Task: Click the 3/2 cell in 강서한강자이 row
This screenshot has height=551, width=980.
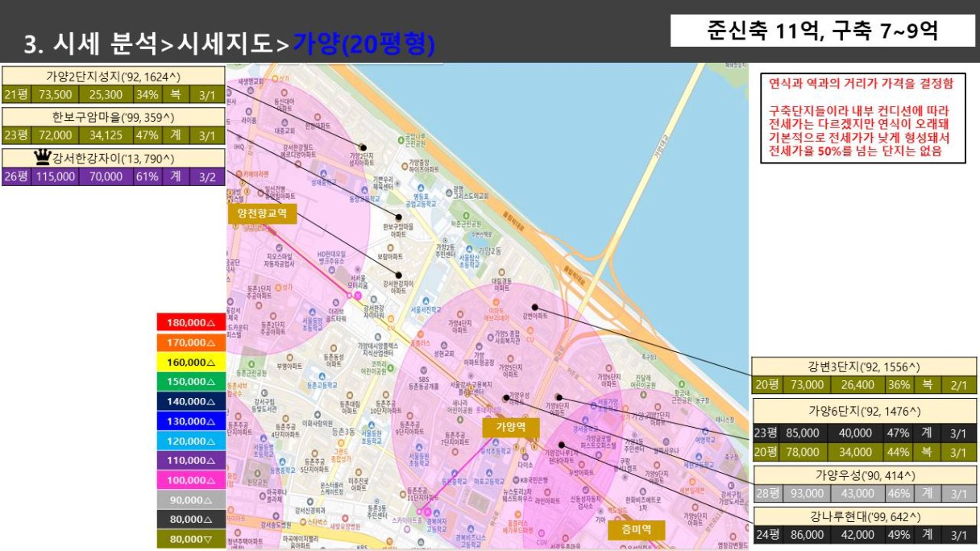Action: 207,176
